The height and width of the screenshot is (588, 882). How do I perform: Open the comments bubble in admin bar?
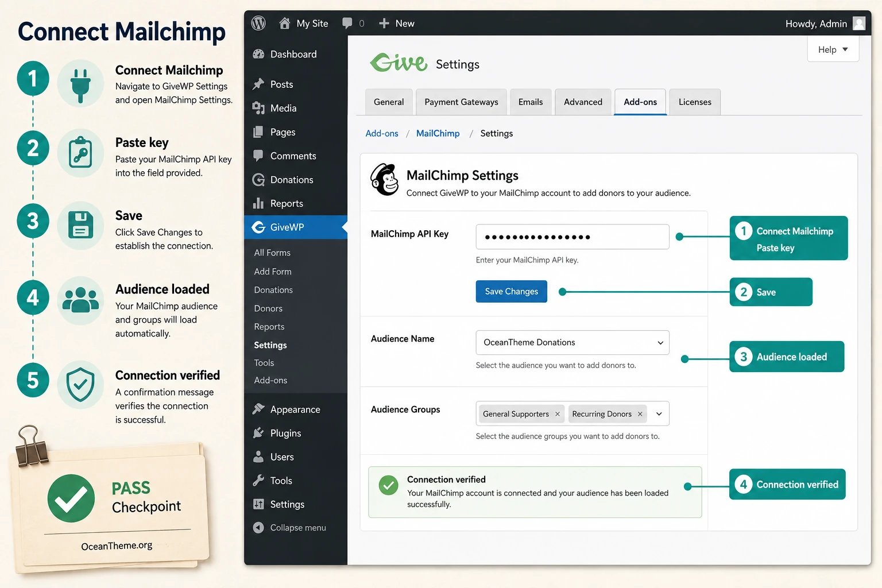point(347,23)
